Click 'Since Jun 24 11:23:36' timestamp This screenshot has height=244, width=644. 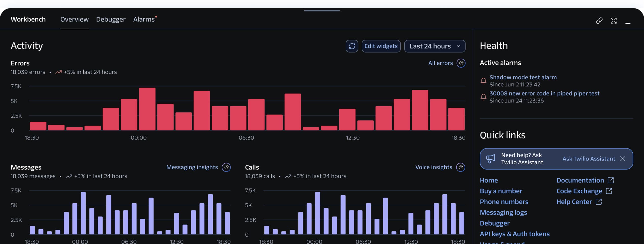[x=516, y=101]
